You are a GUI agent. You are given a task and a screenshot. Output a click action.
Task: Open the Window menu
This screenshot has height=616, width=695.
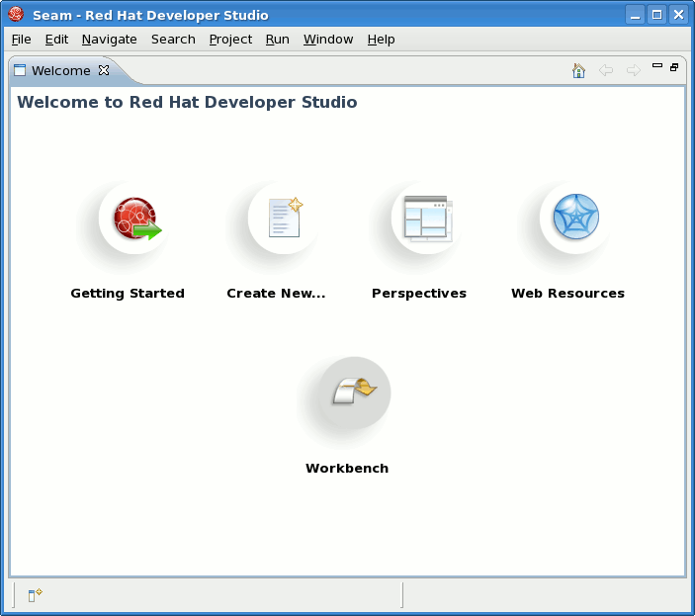[x=328, y=40]
